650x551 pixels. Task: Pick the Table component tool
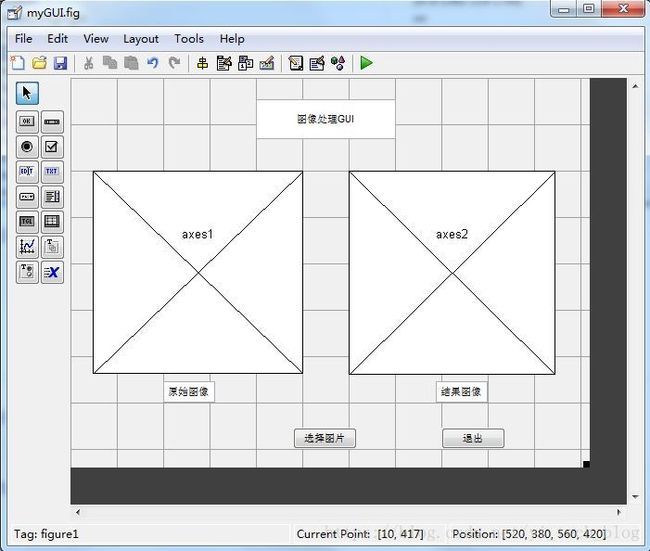click(x=52, y=222)
